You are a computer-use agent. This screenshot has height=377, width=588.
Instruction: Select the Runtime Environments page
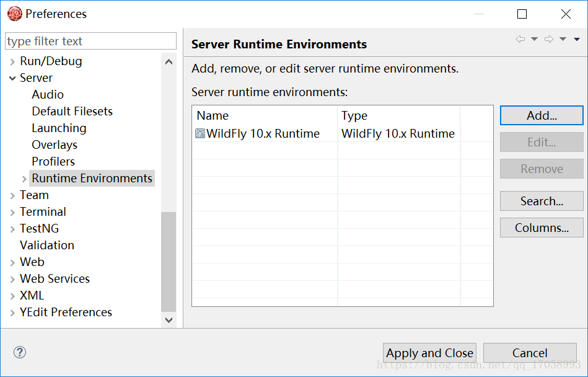(92, 178)
